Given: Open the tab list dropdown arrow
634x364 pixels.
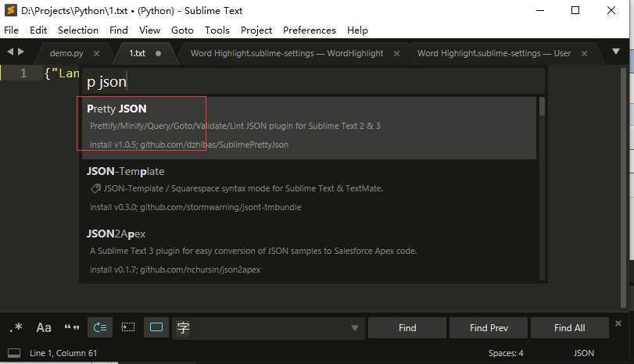Looking at the screenshot, I should (x=616, y=52).
